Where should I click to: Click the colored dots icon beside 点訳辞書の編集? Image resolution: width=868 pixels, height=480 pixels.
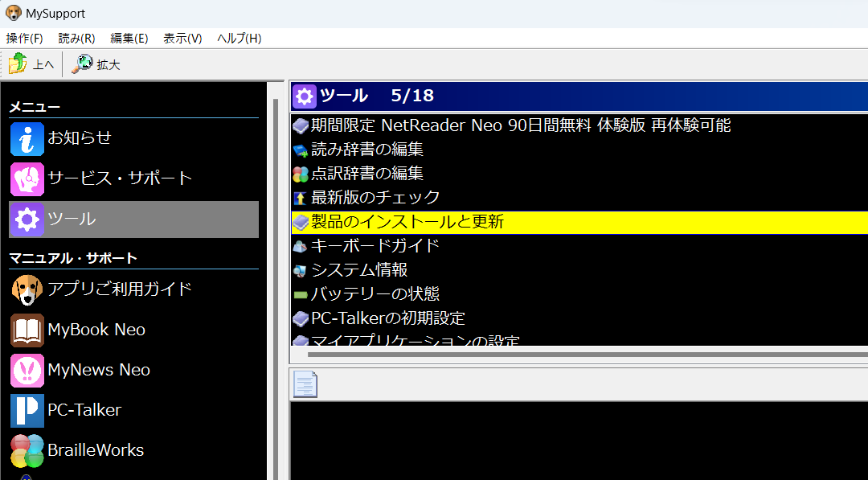coord(300,174)
